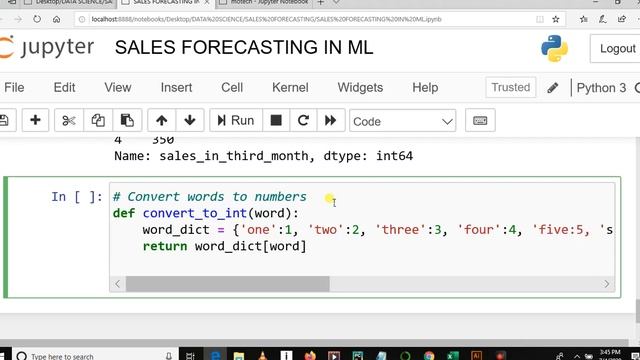Open Google Chrome from taskbar

(429, 356)
